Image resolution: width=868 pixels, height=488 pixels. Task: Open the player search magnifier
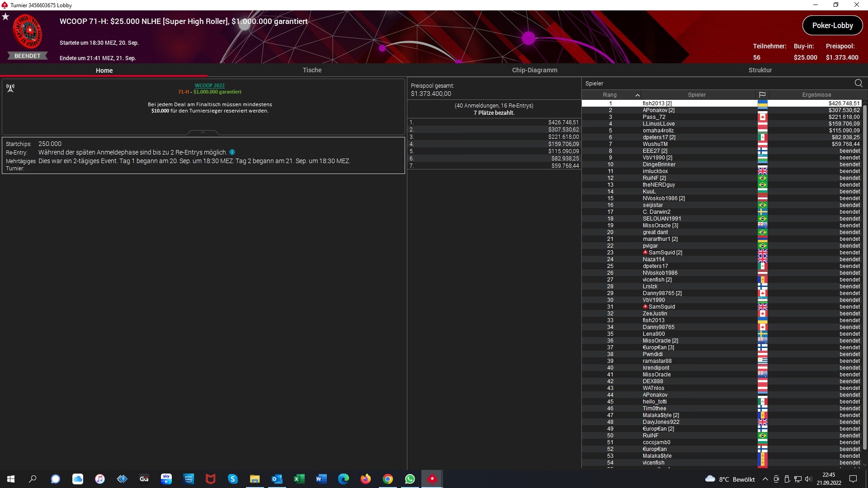(859, 83)
